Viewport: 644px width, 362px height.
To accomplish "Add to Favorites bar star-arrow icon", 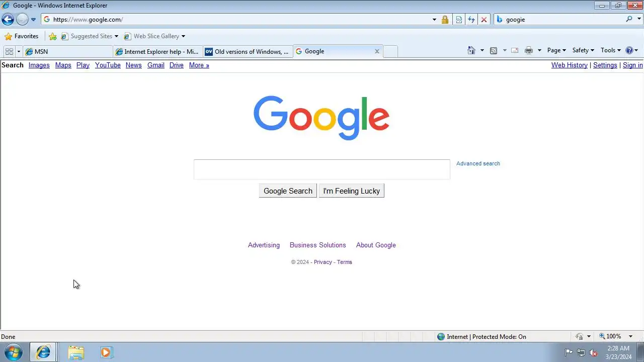I will [52, 36].
